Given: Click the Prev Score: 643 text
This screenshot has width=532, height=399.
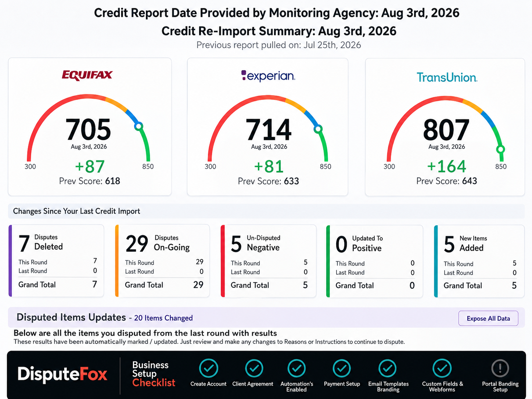Looking at the screenshot, I should (x=447, y=181).
